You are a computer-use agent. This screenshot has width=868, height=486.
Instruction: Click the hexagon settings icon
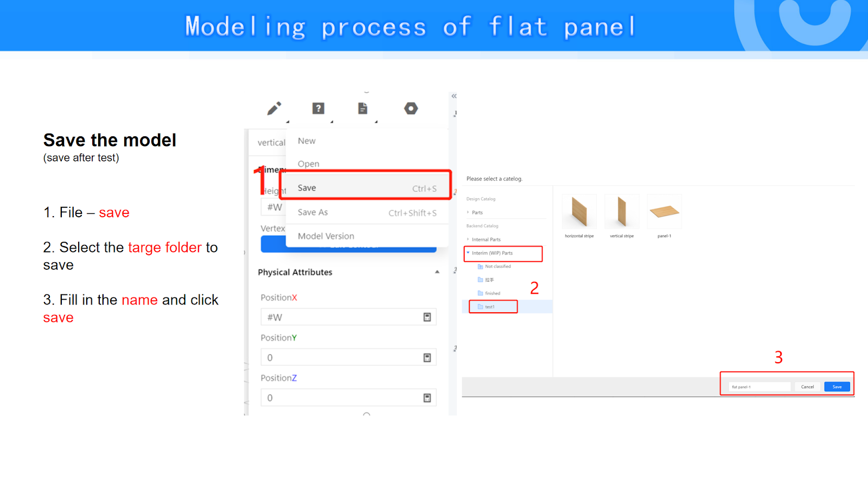(x=411, y=109)
